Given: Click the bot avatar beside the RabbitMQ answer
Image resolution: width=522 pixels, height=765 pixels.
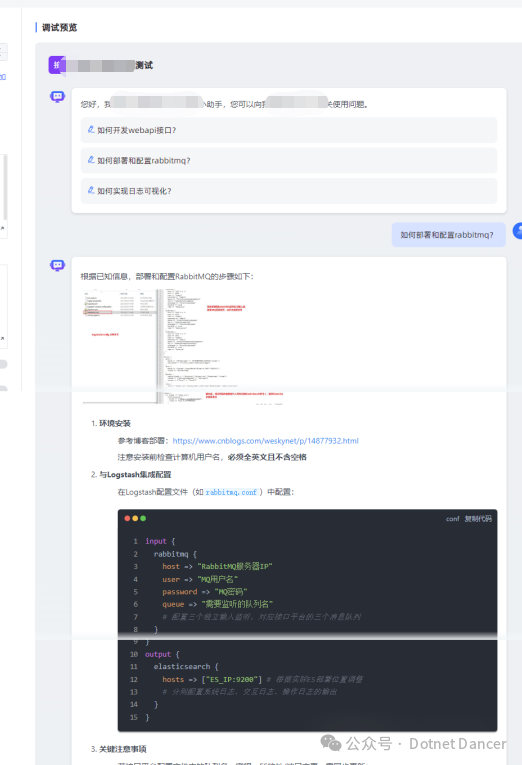Looking at the screenshot, I should point(58,265).
